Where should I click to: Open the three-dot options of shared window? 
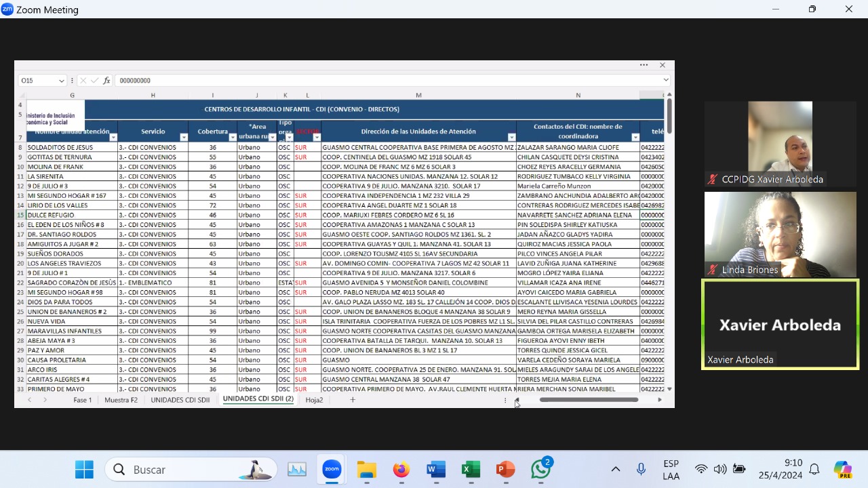644,65
